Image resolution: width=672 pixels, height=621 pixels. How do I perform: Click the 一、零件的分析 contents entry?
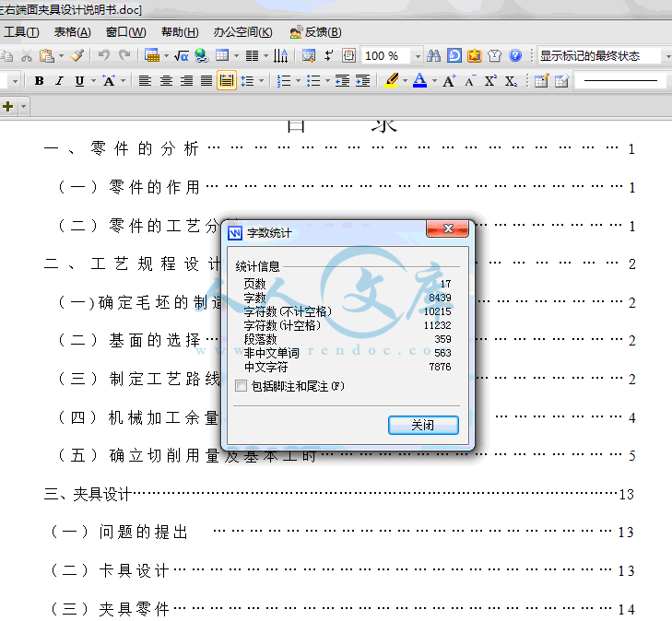(x=122, y=148)
